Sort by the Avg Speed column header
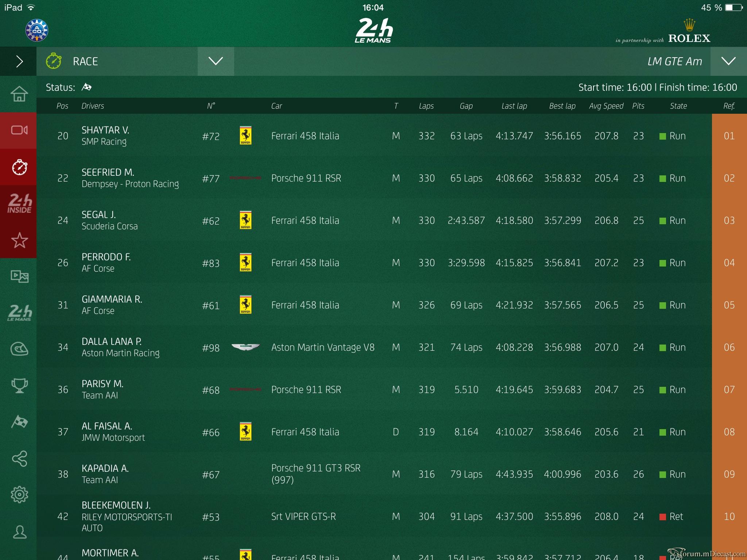Viewport: 747px width, 560px height. pyautogui.click(x=606, y=106)
